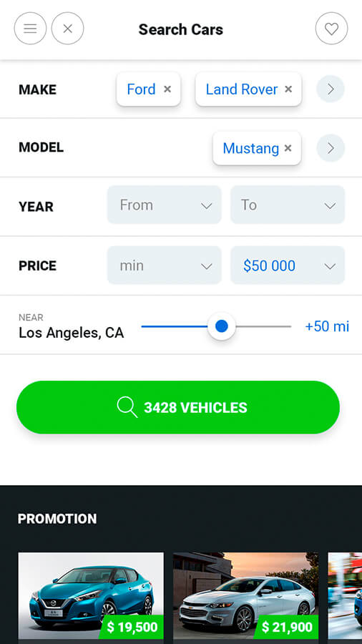Click the $21,900 price tag
The height and width of the screenshot is (644, 362).
tap(288, 627)
